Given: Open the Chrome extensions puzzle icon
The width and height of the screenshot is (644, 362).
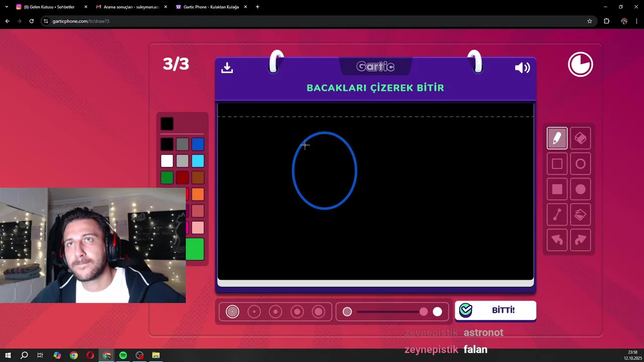Looking at the screenshot, I should 606,21.
